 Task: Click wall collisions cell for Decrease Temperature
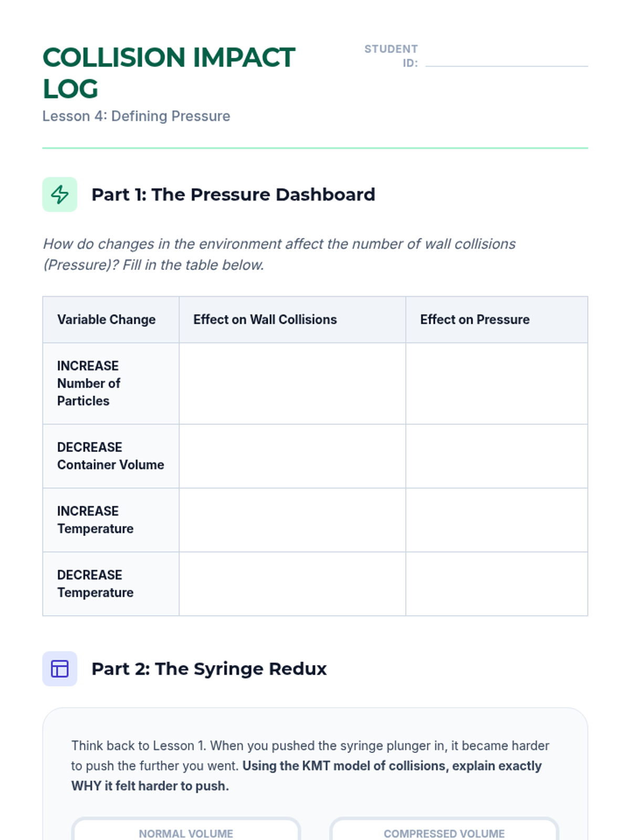coord(292,583)
